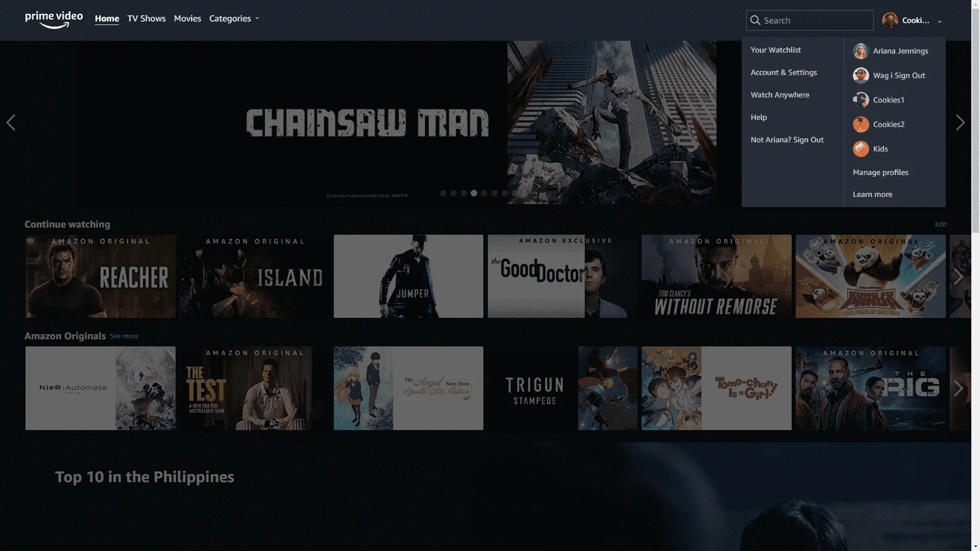The image size is (980, 551).
Task: Choose the Cookies2 profile avatar
Action: tap(861, 124)
